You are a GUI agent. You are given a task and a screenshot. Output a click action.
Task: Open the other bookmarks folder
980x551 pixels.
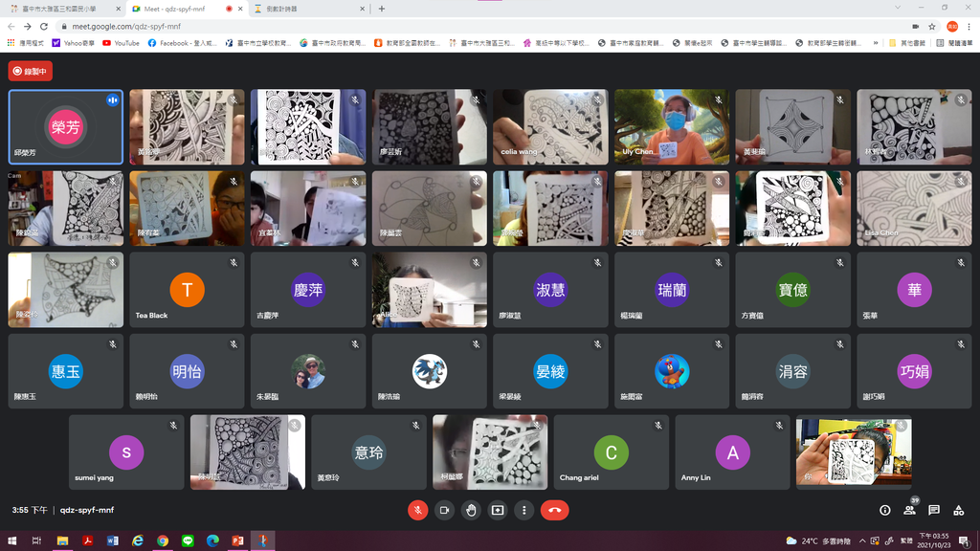pyautogui.click(x=907, y=43)
